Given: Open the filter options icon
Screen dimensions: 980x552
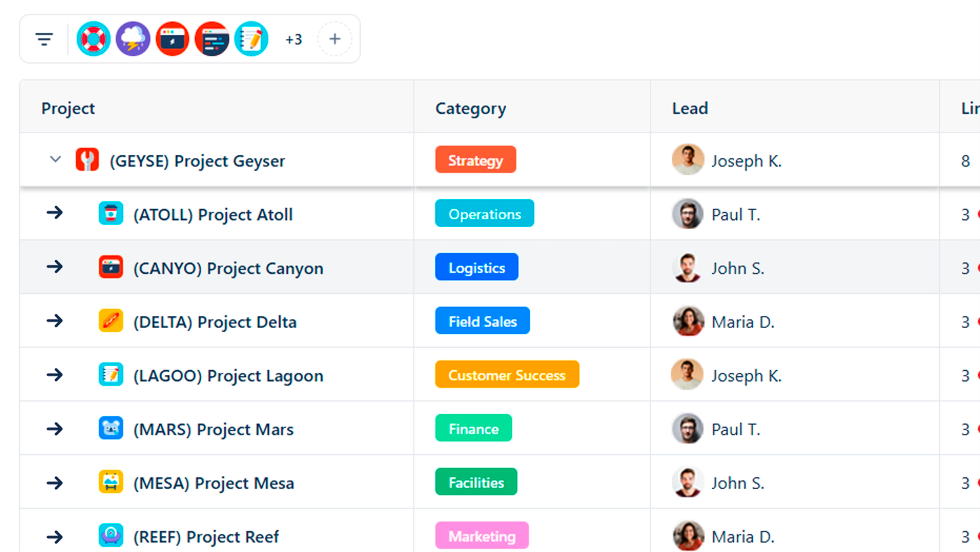Looking at the screenshot, I should pos(44,39).
